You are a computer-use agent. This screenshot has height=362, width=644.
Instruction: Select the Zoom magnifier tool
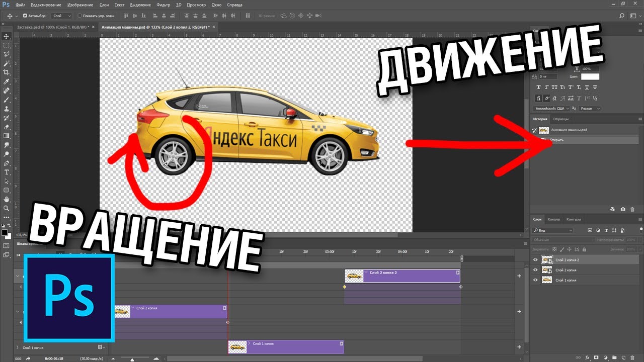7,208
